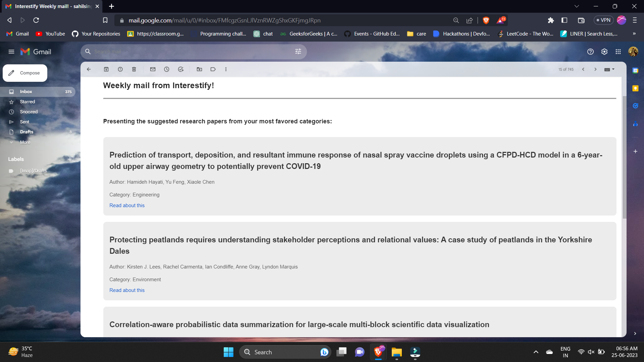Image resolution: width=644 pixels, height=362 pixels.
Task: Open the Labels tag icon
Action: (x=213, y=69)
